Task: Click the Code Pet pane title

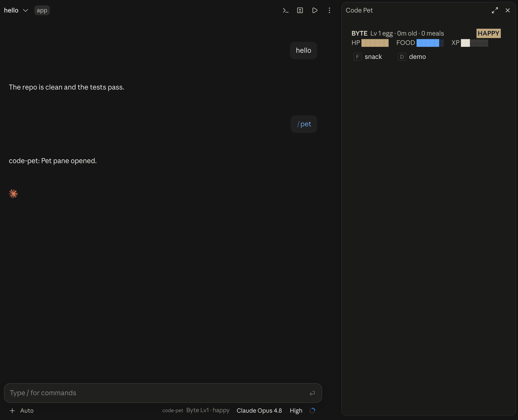Action: tap(359, 10)
